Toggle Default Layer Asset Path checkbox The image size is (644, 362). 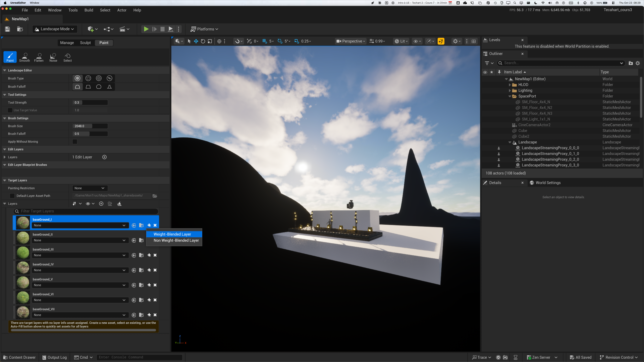point(12,196)
